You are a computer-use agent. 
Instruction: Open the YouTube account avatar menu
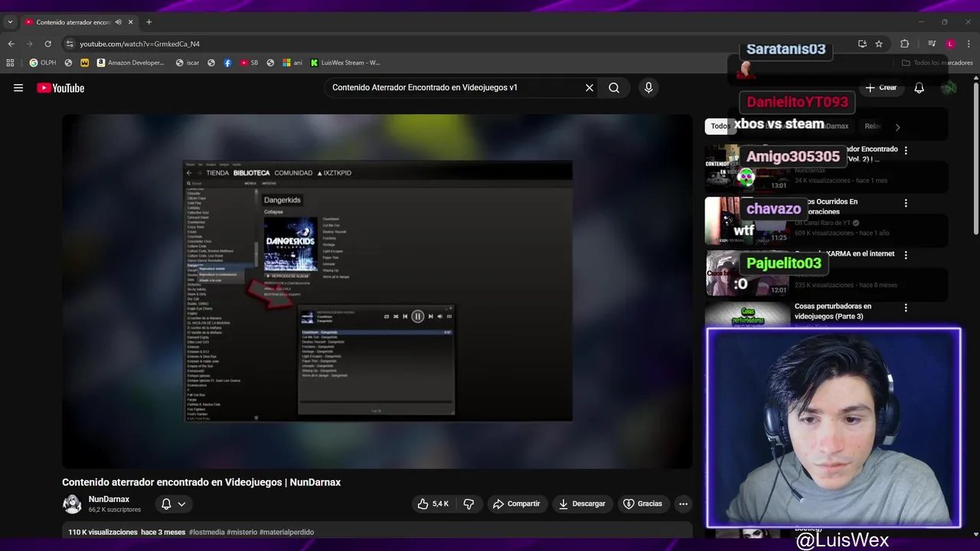point(949,88)
